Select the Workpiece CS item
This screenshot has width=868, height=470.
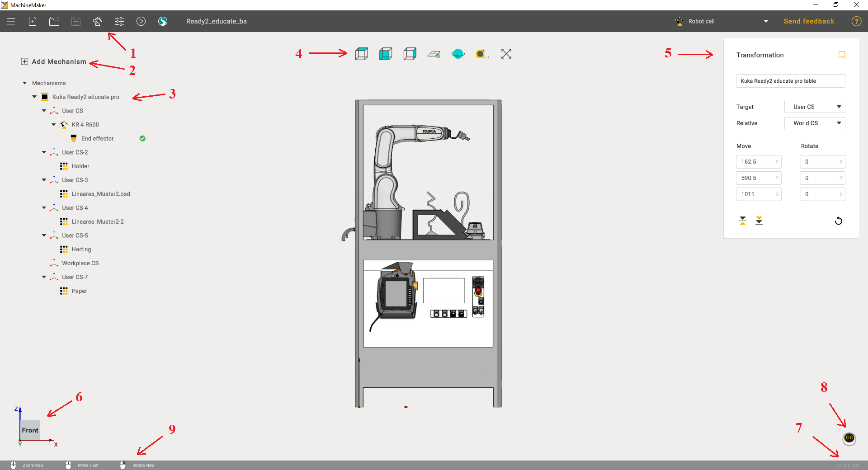80,263
